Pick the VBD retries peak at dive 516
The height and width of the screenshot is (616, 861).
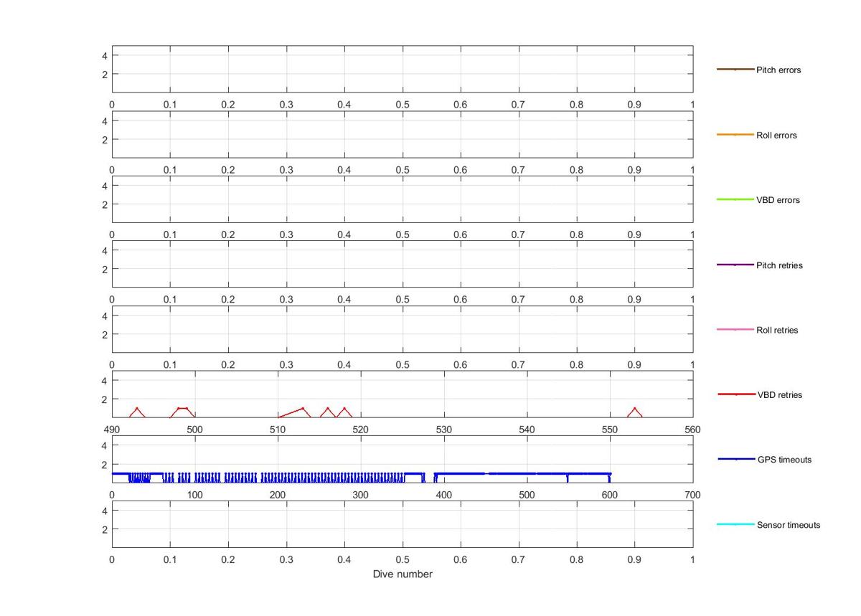[x=327, y=409]
